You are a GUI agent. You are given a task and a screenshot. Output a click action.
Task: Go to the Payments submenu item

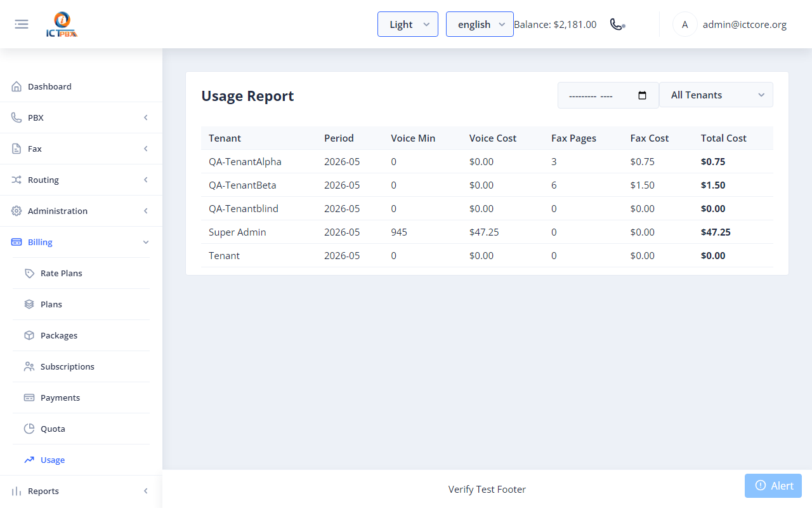81,398
